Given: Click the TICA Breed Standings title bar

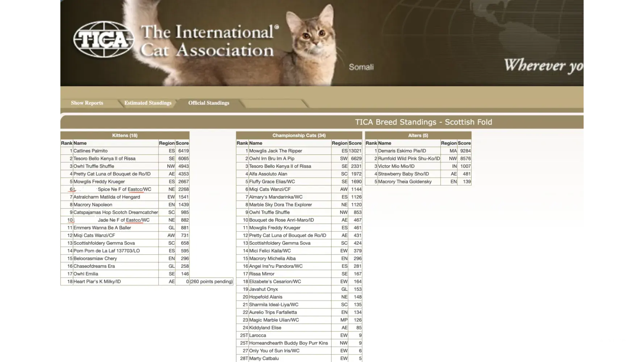Looking at the screenshot, I should pyautogui.click(x=423, y=122).
